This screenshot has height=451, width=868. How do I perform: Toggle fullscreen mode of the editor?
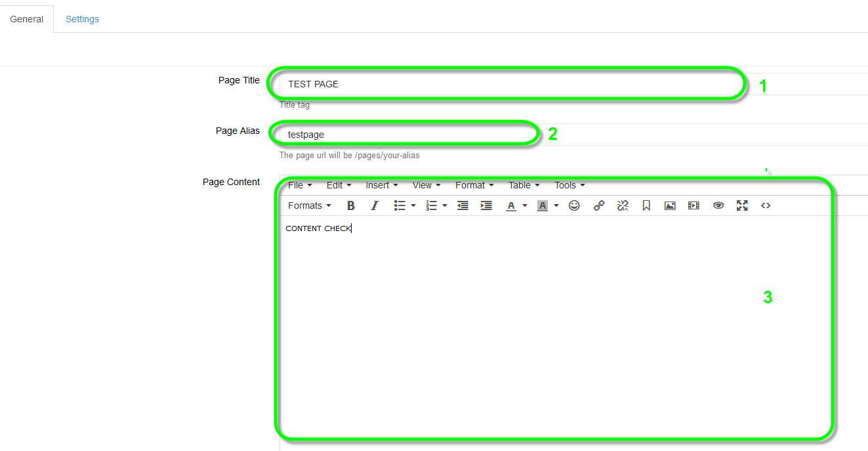coord(742,205)
